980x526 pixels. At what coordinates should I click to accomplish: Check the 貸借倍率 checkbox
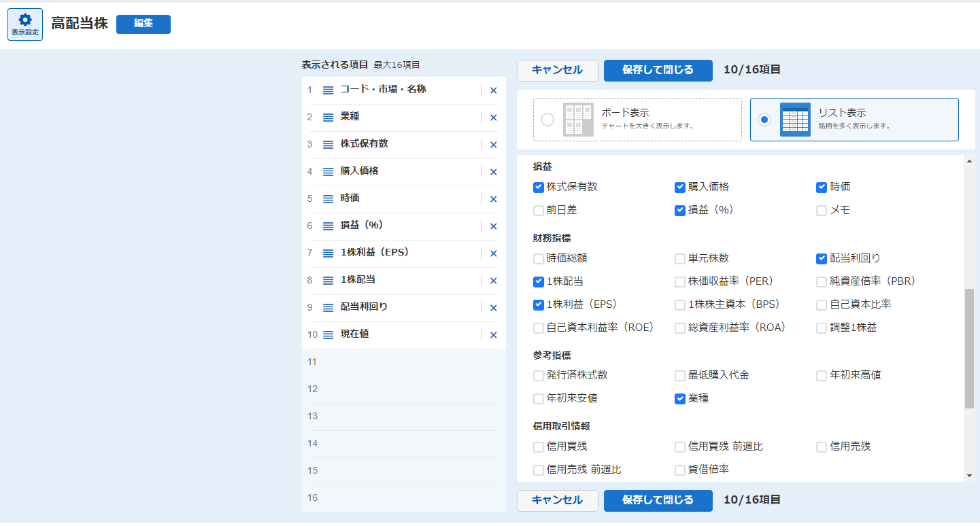click(680, 470)
